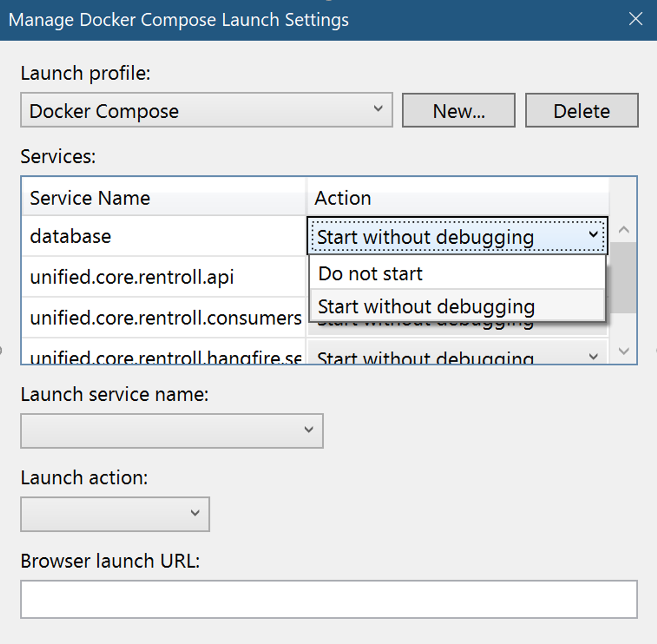Select the unified.core.rentroll.consumers service row
The image size is (657, 644).
click(164, 318)
